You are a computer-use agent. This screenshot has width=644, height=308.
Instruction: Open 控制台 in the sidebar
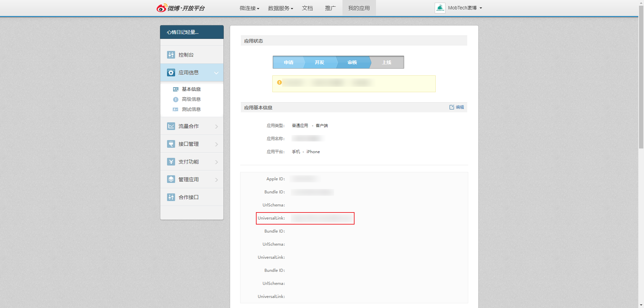point(192,55)
